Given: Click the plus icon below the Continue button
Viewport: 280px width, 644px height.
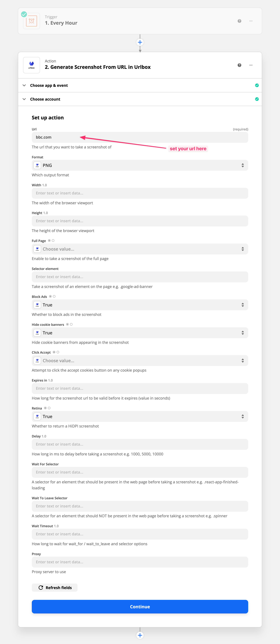Looking at the screenshot, I should 140,635.
